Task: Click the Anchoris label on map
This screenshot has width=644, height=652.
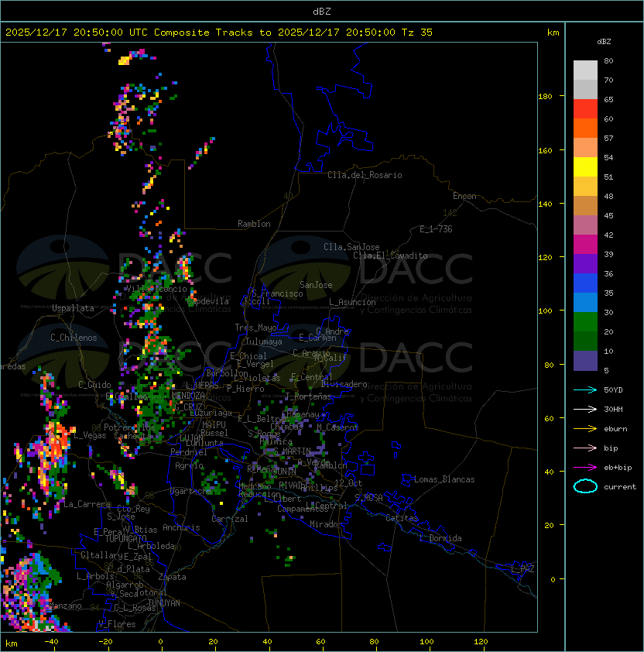Action: [x=181, y=527]
